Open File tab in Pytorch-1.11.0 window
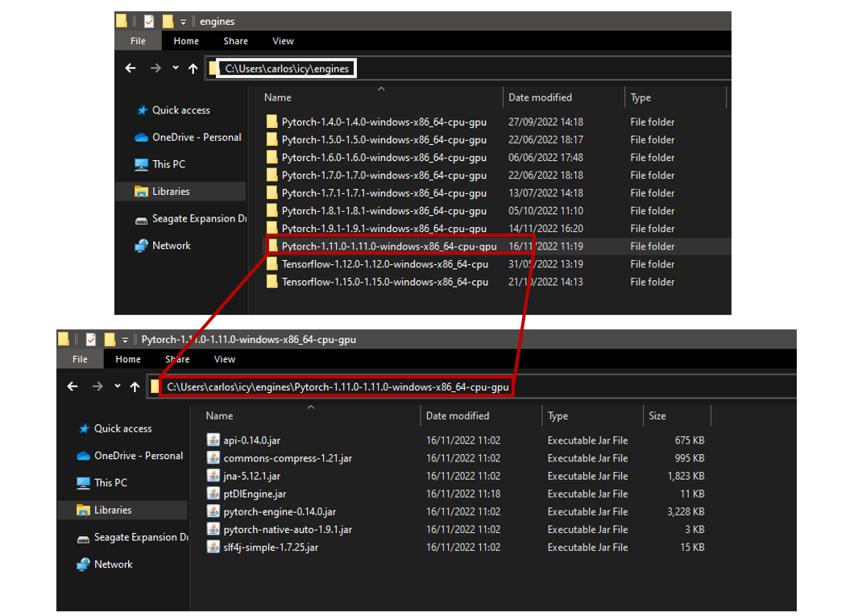This screenshot has width=858, height=616. [x=80, y=359]
